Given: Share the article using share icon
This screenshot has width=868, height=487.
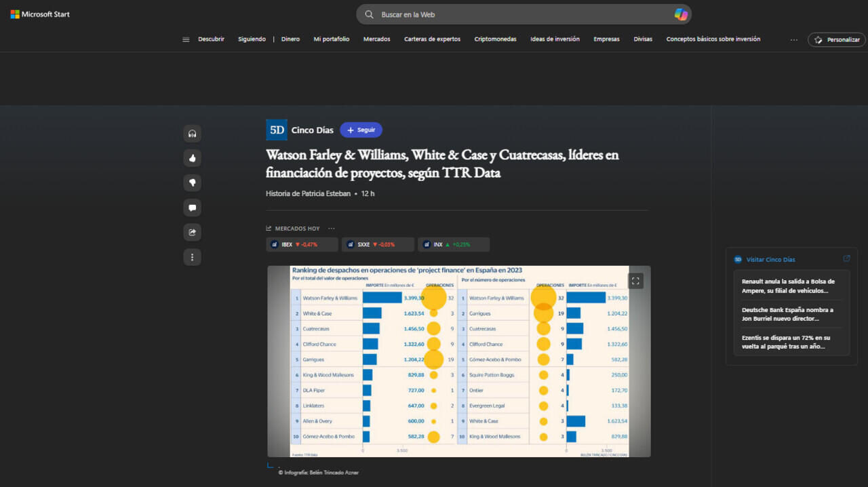Looking at the screenshot, I should (192, 233).
